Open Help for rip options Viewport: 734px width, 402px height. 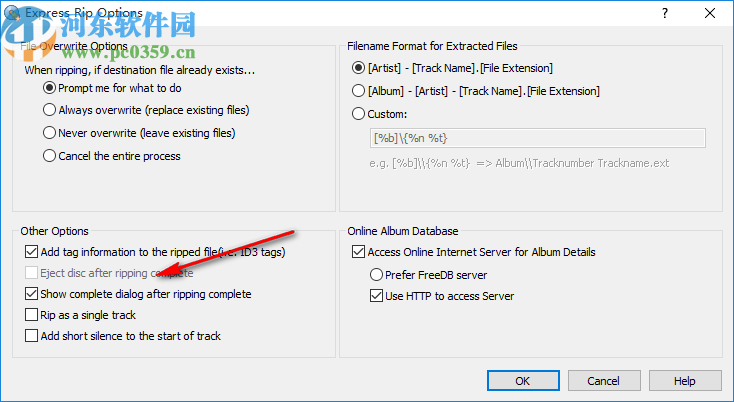pos(684,381)
